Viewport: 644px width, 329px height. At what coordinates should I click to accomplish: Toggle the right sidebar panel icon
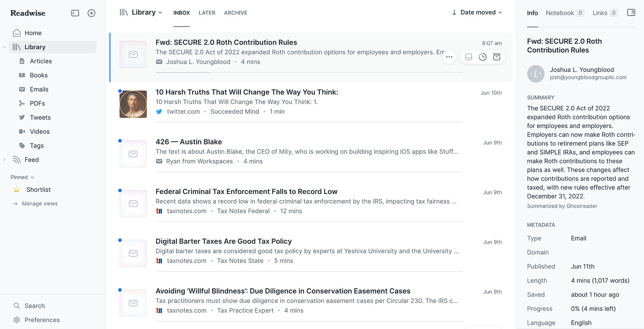pyautogui.click(x=631, y=13)
